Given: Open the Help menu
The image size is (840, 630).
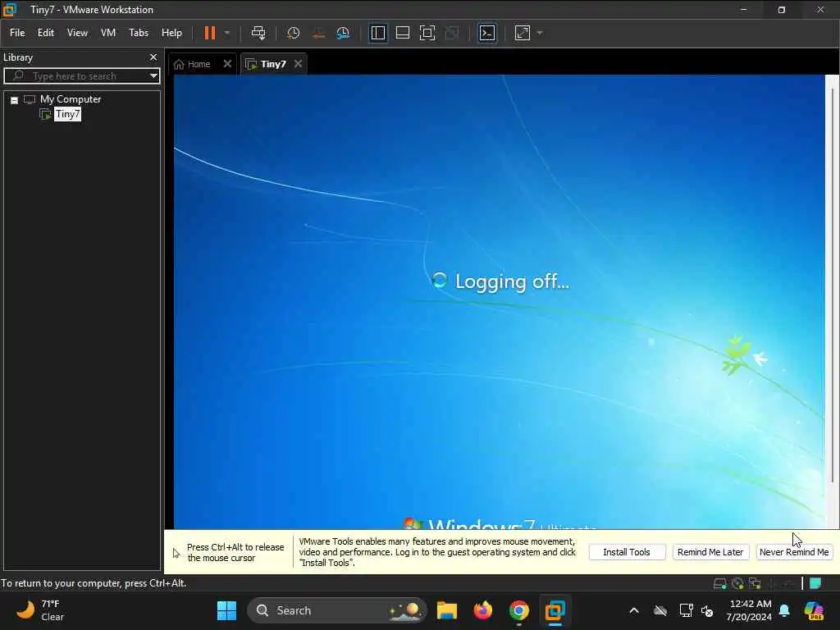Looking at the screenshot, I should tap(172, 33).
